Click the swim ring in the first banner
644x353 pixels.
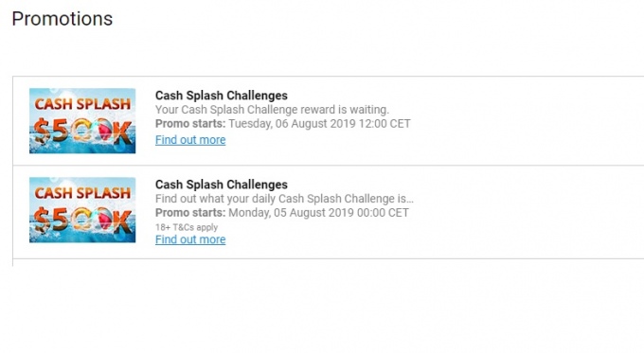(x=82, y=131)
